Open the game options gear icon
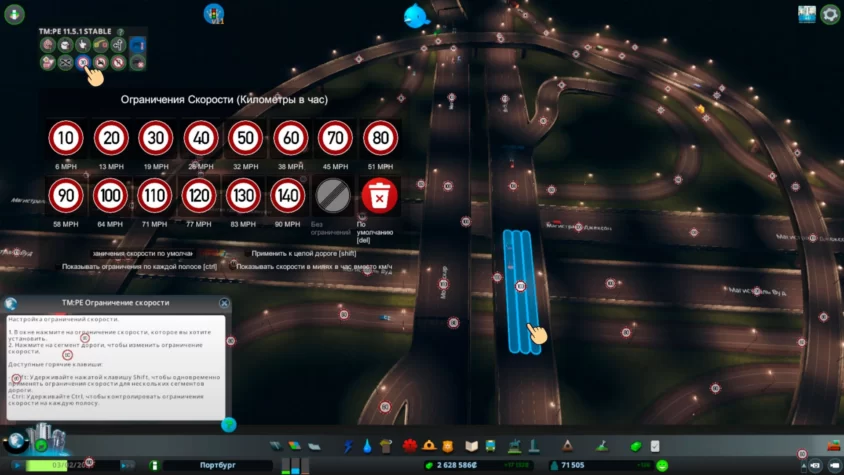Image resolution: width=844 pixels, height=475 pixels. pyautogui.click(x=830, y=15)
